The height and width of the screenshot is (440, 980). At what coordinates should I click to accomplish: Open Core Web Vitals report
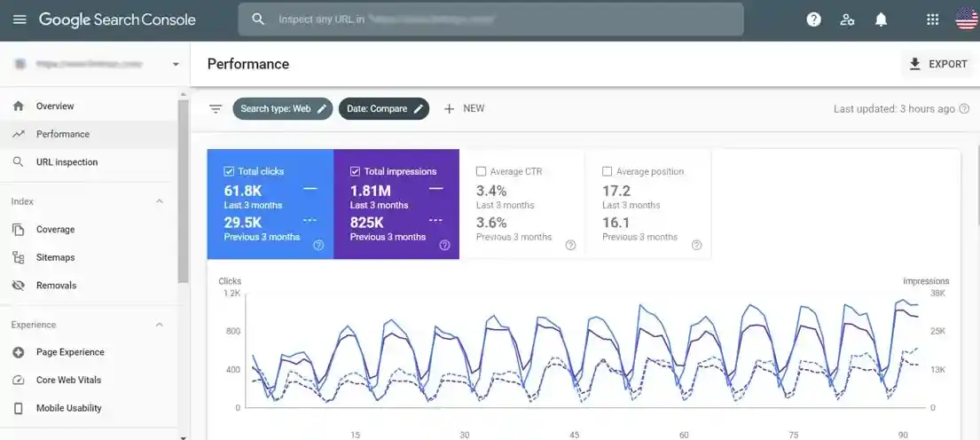point(68,381)
